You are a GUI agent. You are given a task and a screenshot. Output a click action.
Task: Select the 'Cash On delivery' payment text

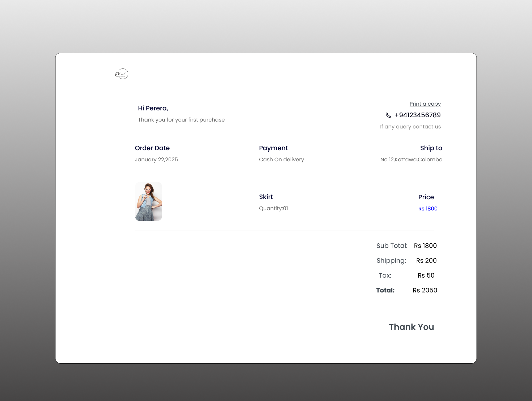[281, 159]
